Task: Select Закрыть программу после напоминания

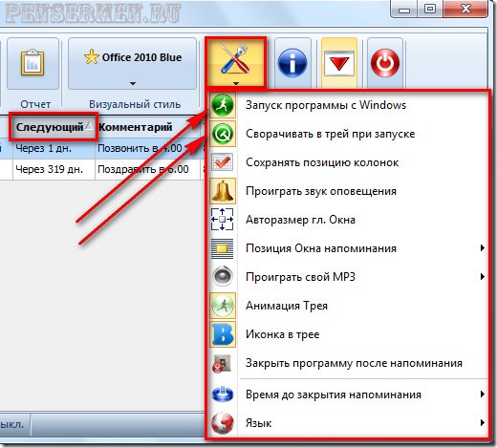Action: click(347, 363)
